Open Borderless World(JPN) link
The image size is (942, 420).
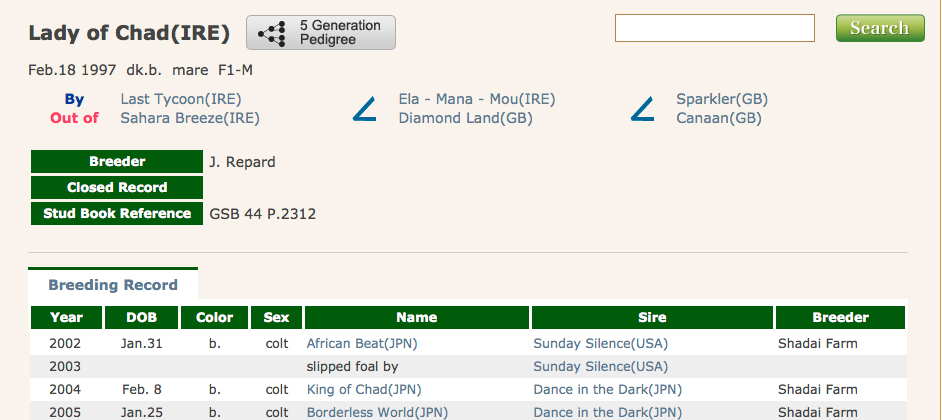pyautogui.click(x=377, y=412)
